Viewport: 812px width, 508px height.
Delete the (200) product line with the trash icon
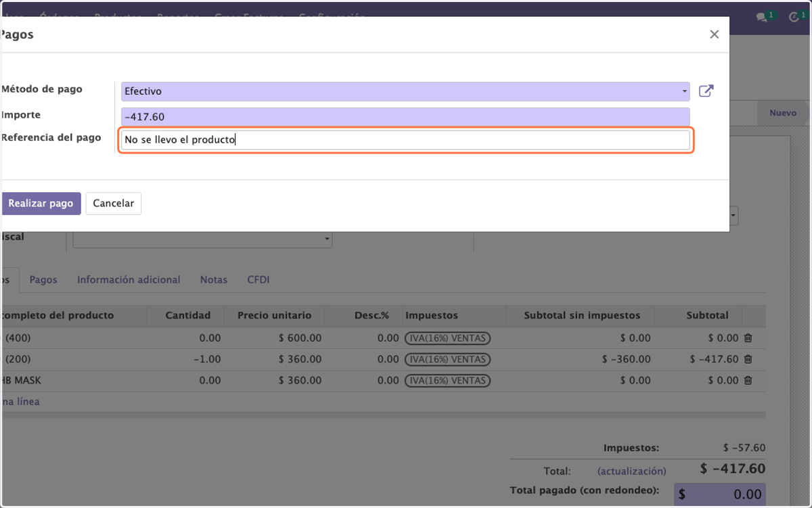coord(748,359)
